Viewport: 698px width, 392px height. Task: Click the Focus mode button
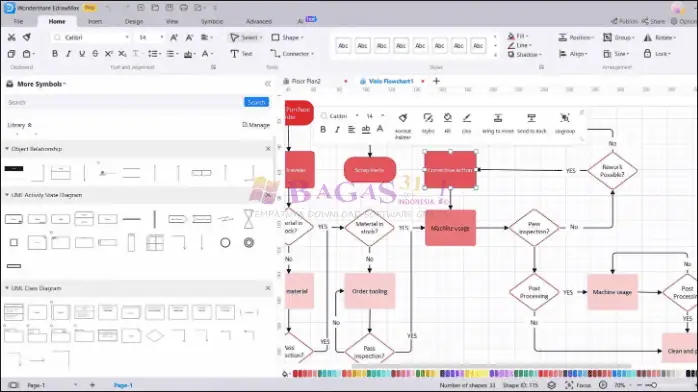click(578, 385)
